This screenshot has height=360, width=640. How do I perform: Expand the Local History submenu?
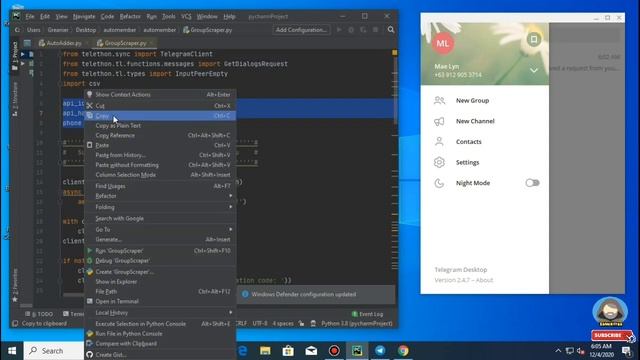click(x=160, y=313)
